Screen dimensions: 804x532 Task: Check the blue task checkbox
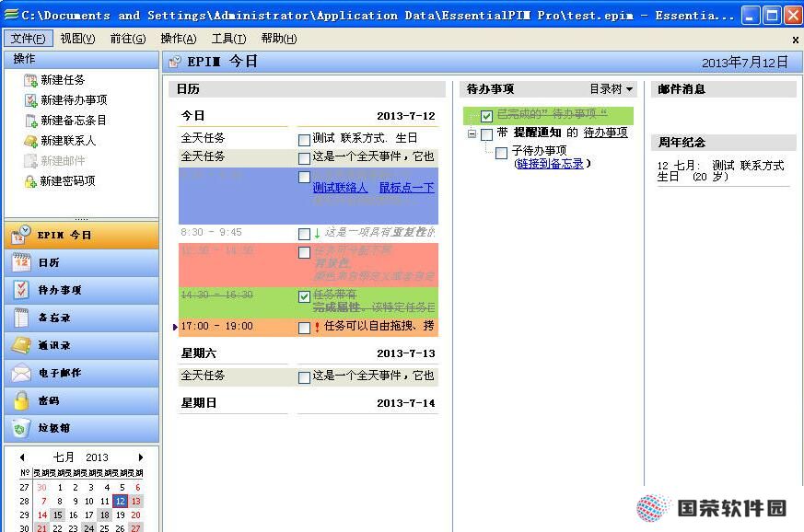[304, 177]
